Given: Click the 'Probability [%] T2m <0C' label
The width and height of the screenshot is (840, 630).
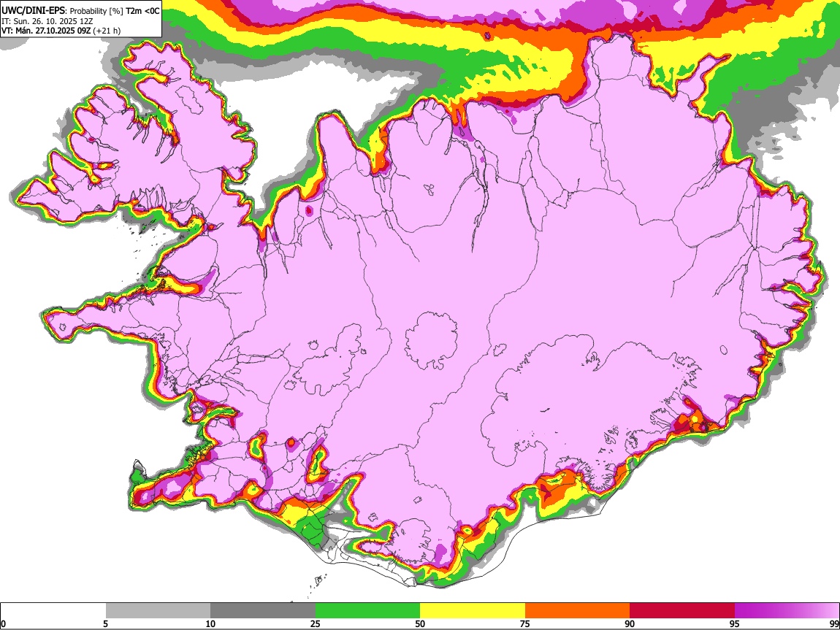Looking at the screenshot, I should (x=115, y=11).
